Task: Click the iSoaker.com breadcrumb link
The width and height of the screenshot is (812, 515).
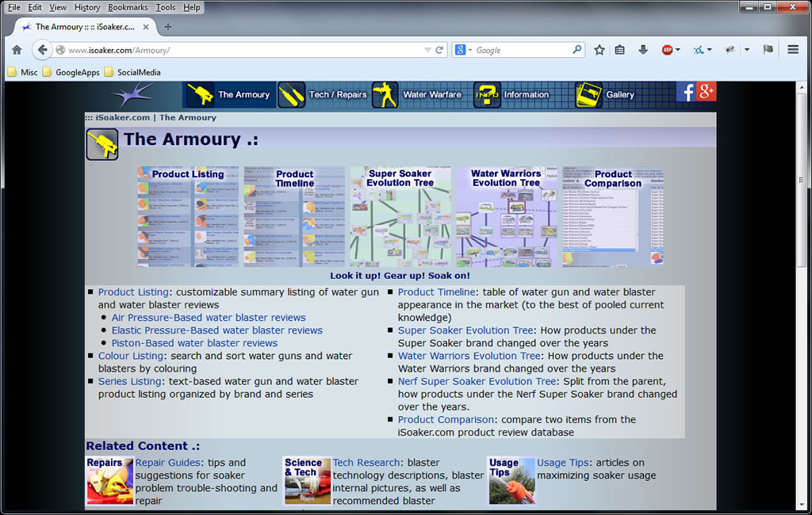Action: click(x=123, y=117)
